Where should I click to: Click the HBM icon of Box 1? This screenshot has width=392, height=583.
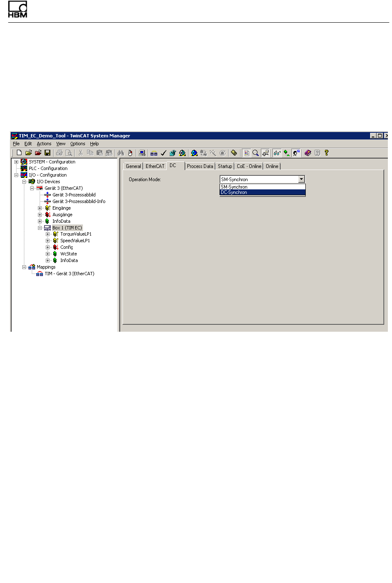coord(47,228)
